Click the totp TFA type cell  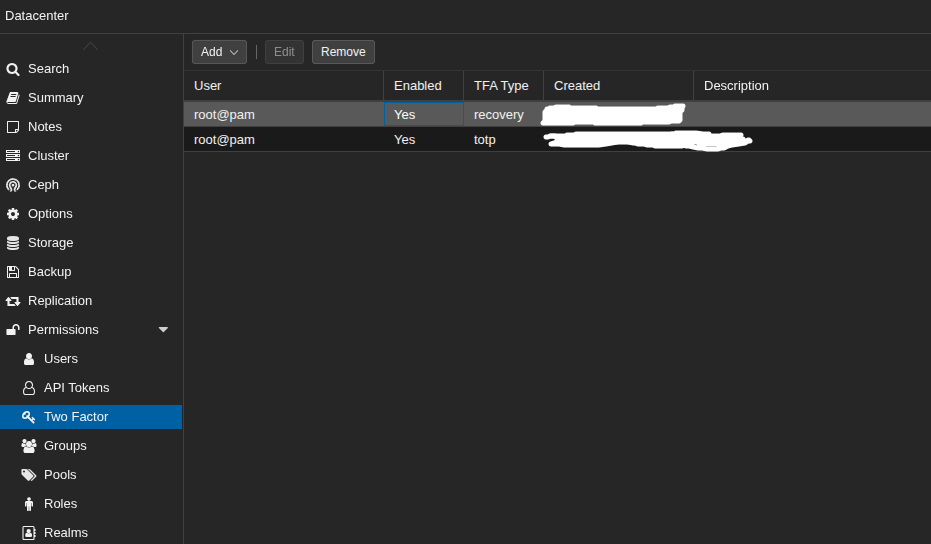[x=504, y=140]
